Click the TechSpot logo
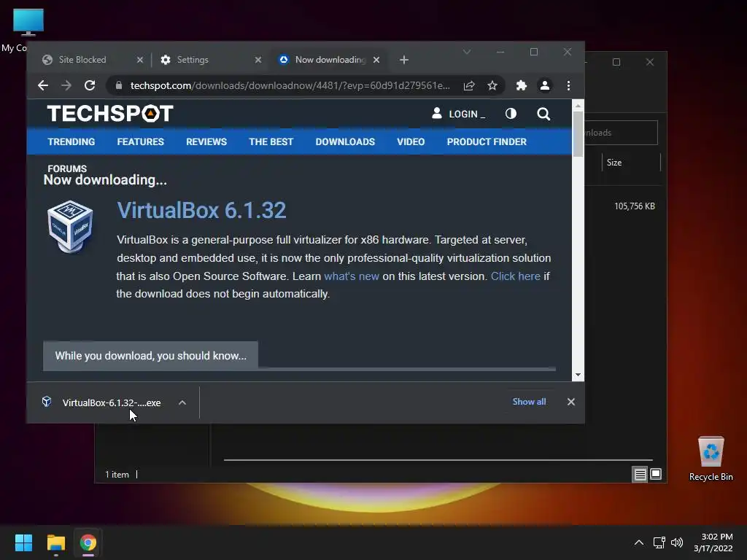The height and width of the screenshot is (560, 747). tap(110, 114)
